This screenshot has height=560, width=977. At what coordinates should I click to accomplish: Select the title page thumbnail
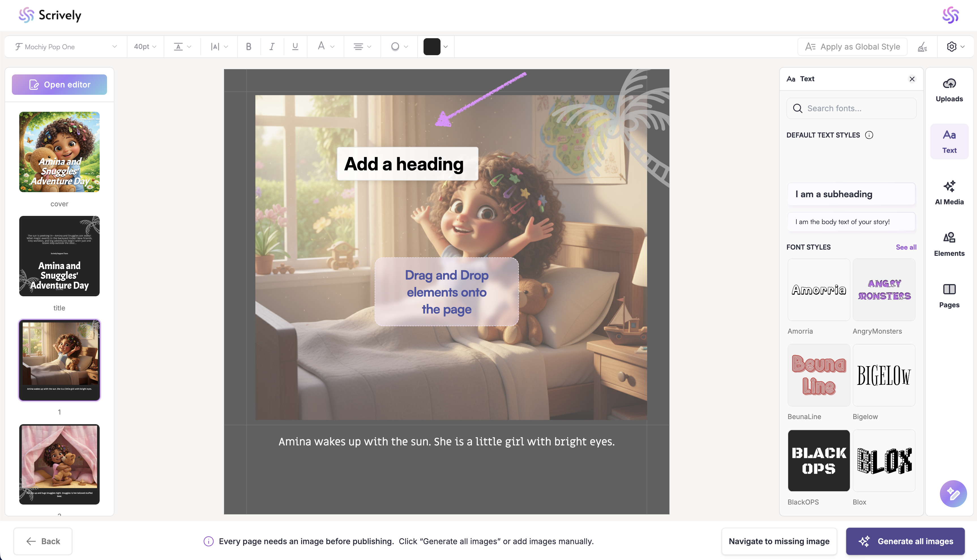[59, 256]
